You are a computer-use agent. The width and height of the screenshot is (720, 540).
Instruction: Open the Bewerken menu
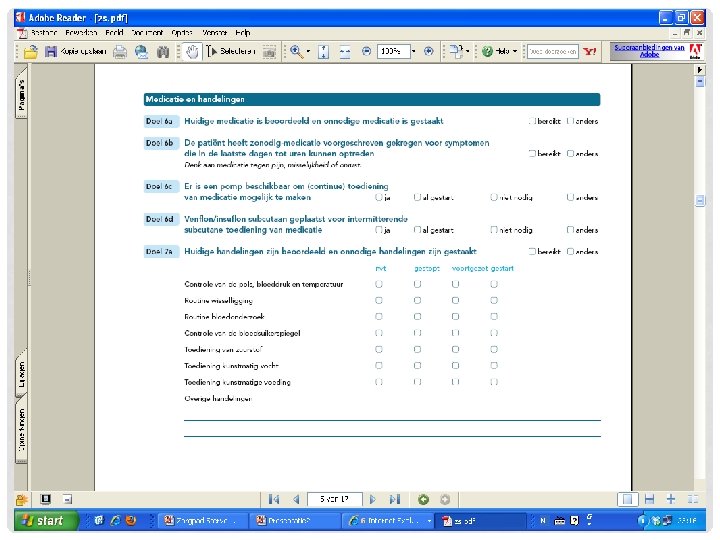point(81,33)
